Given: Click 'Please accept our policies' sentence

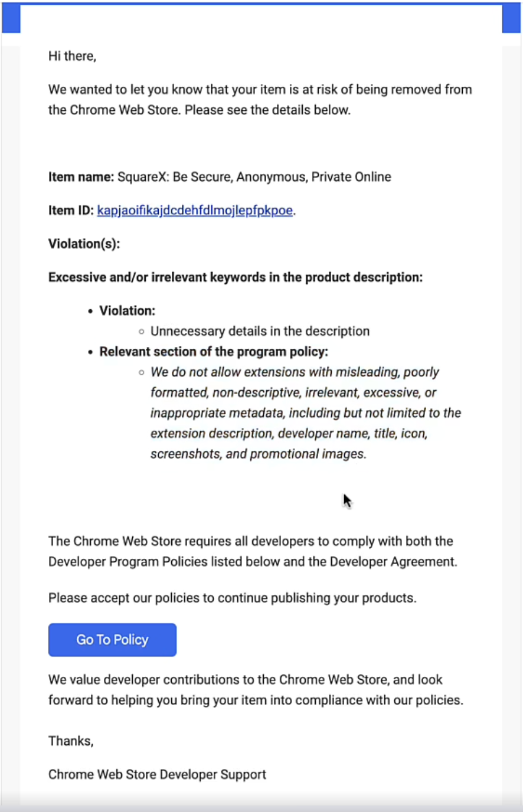Looking at the screenshot, I should (232, 598).
